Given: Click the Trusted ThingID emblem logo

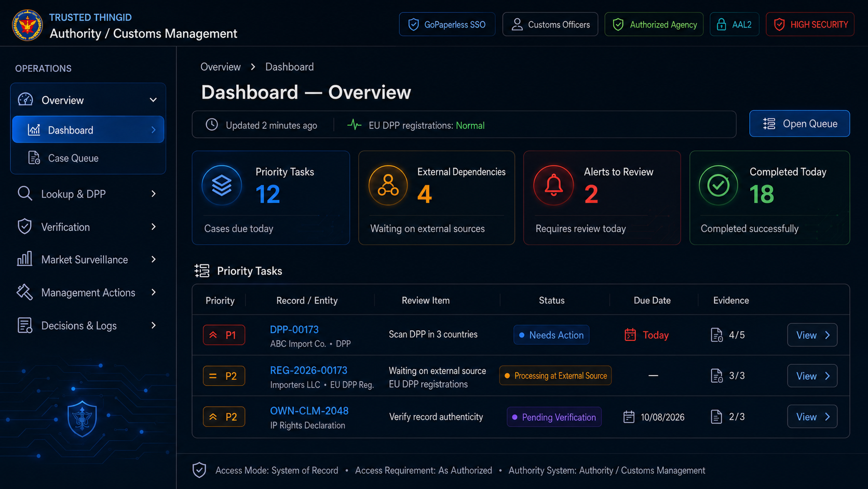Looking at the screenshot, I should point(28,24).
